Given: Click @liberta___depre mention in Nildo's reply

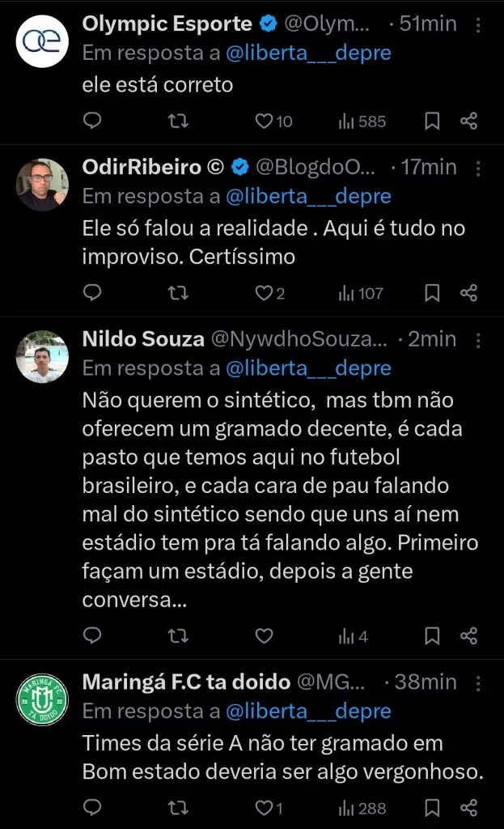Looking at the screenshot, I should [307, 368].
